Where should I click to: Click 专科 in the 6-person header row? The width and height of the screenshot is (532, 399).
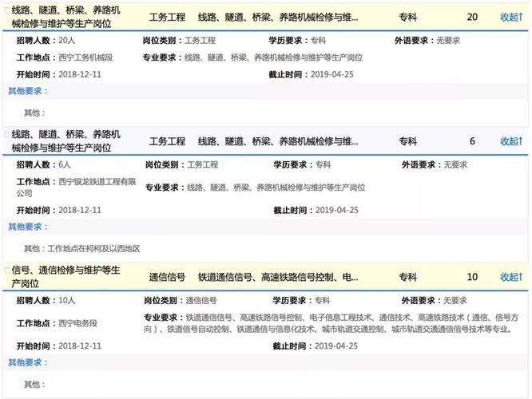[x=408, y=141]
